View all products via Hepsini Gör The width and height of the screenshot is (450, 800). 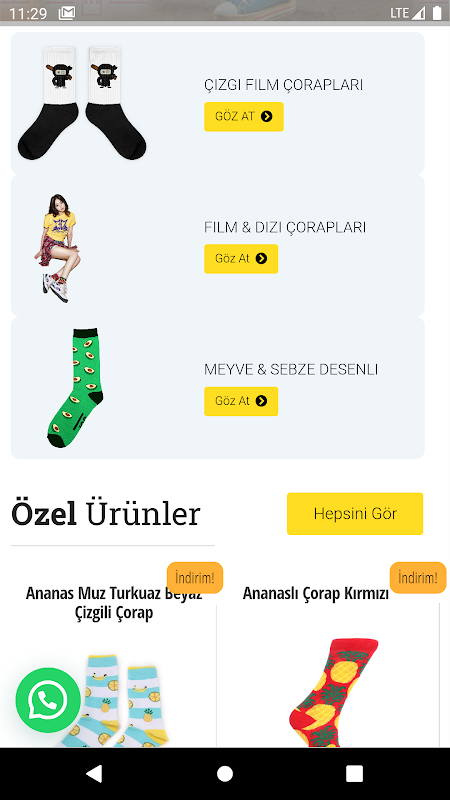(x=355, y=514)
